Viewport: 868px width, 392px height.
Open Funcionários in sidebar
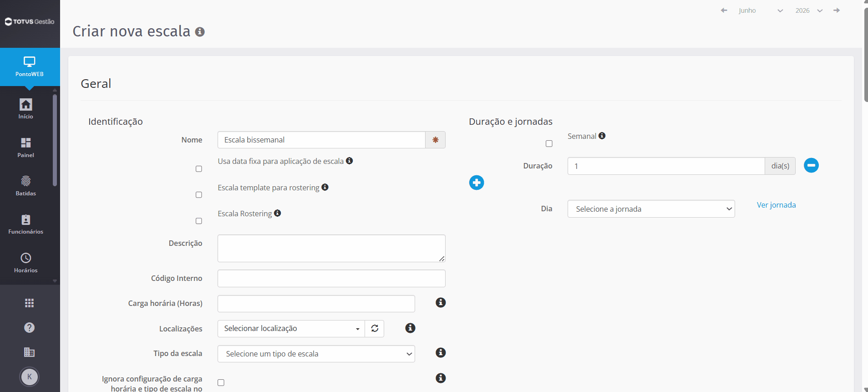tap(26, 224)
